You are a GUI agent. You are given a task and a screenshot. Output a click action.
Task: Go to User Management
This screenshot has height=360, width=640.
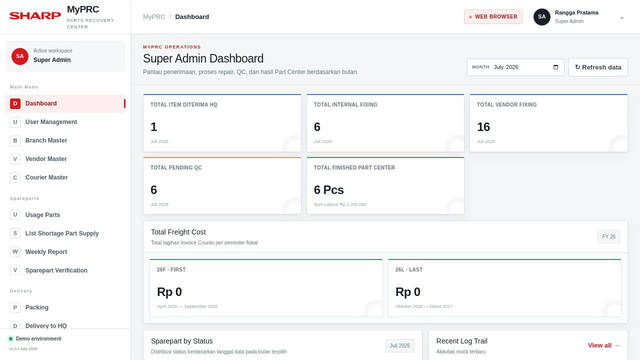pyautogui.click(x=66, y=122)
